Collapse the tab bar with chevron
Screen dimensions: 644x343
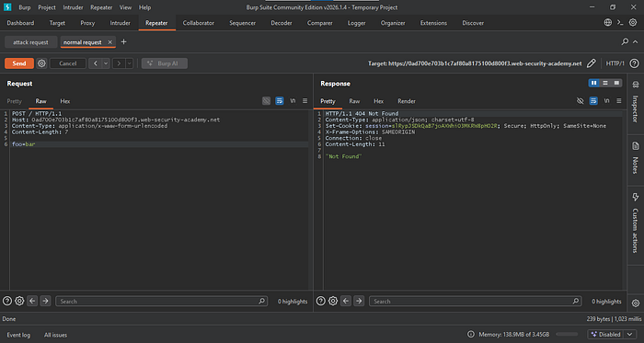[635, 41]
